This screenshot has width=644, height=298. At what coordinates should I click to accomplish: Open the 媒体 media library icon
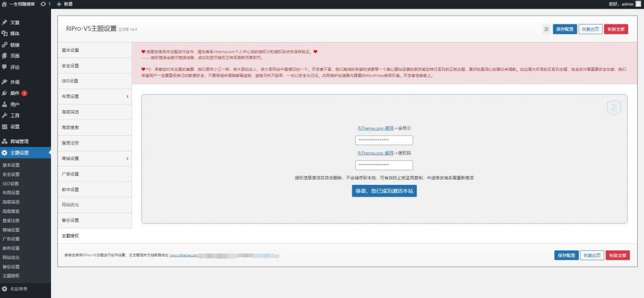click(4, 34)
